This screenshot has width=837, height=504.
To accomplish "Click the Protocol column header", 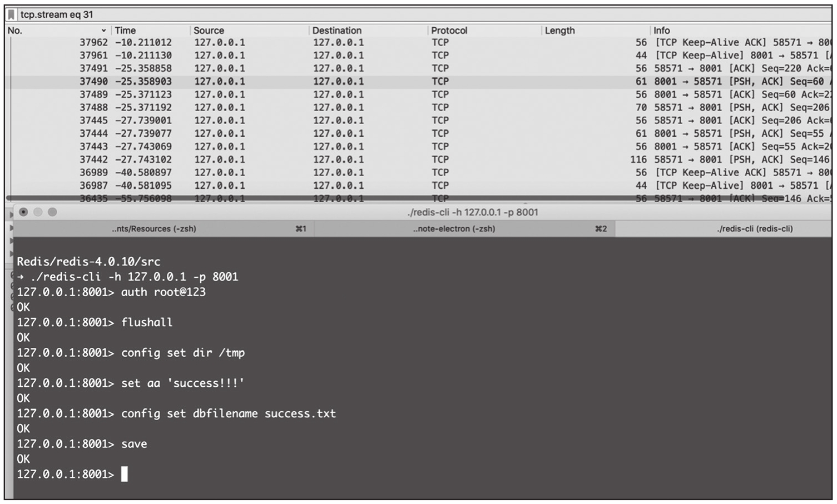I will pos(449,31).
